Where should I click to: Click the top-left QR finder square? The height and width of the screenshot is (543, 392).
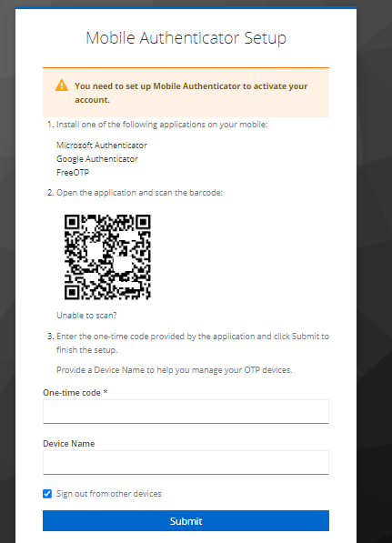73,222
